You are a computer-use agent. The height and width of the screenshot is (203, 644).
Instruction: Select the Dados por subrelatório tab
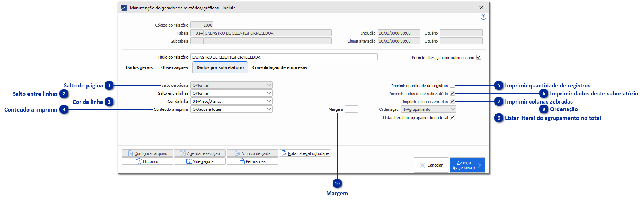tap(220, 67)
